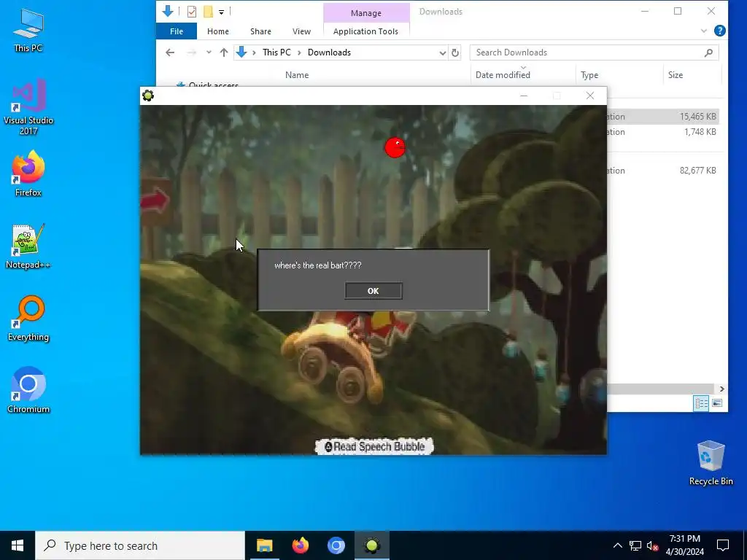The height and width of the screenshot is (560, 747).
Task: Click the search magnifier in Explorer
Action: 708,52
